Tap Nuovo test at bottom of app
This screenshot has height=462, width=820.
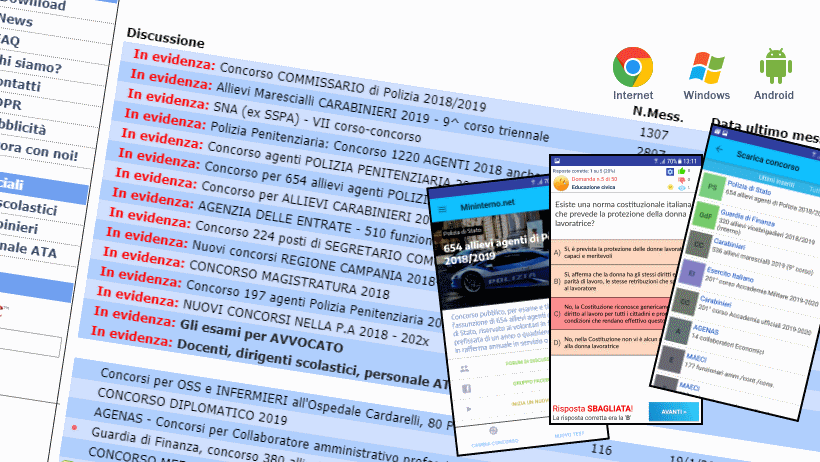pos(569,435)
